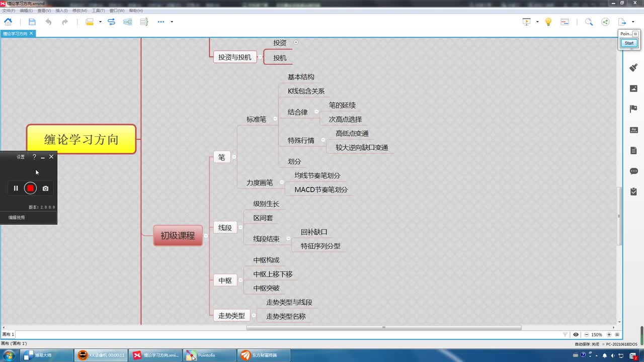Click the Home icon in XMind toolbar
The height and width of the screenshot is (362, 644).
tap(8, 22)
